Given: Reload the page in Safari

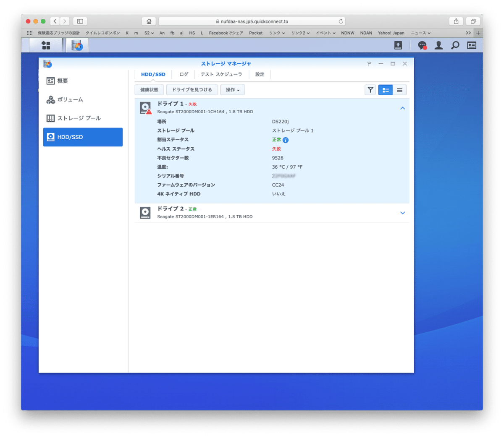Looking at the screenshot, I should (341, 21).
